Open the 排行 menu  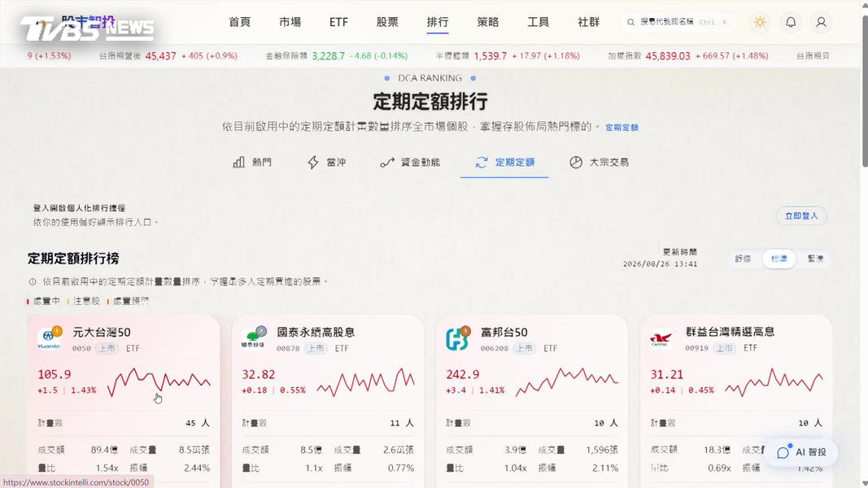(x=438, y=22)
